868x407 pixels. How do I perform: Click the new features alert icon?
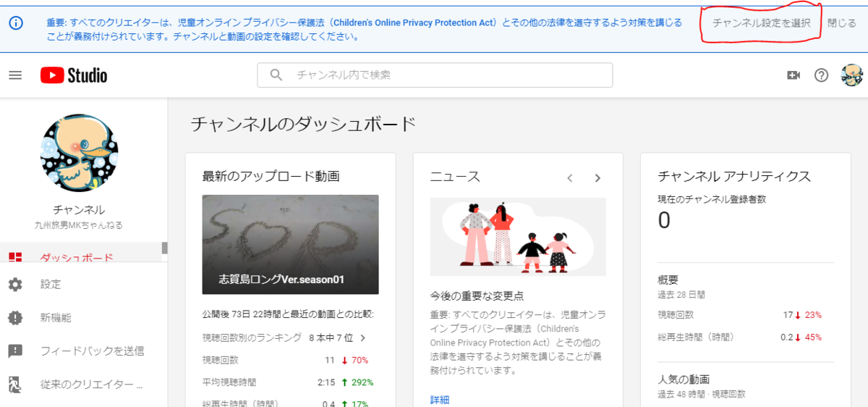tap(15, 318)
